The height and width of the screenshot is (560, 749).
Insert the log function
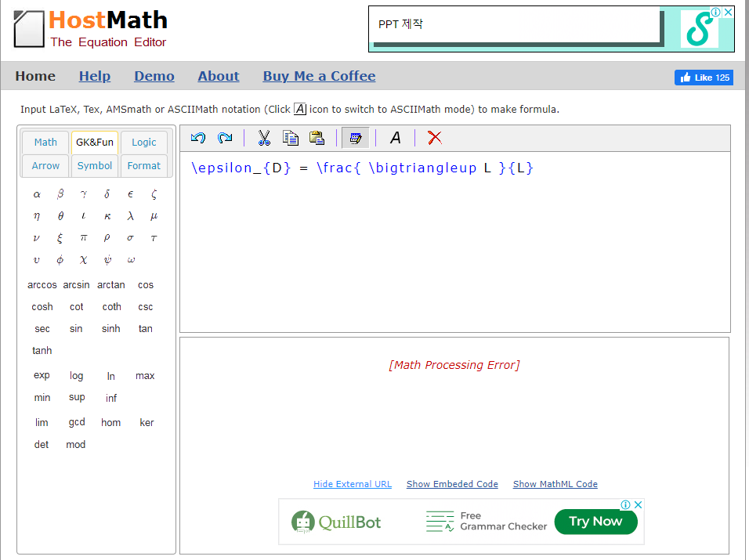[77, 376]
